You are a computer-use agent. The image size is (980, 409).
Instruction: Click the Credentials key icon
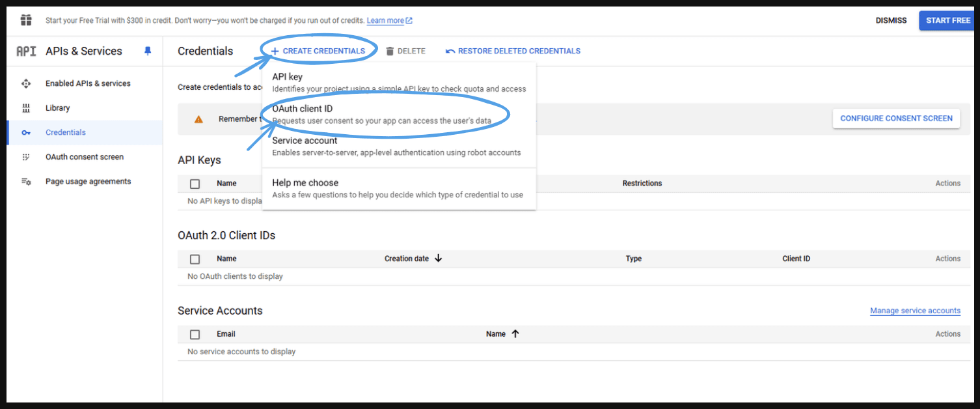point(26,133)
